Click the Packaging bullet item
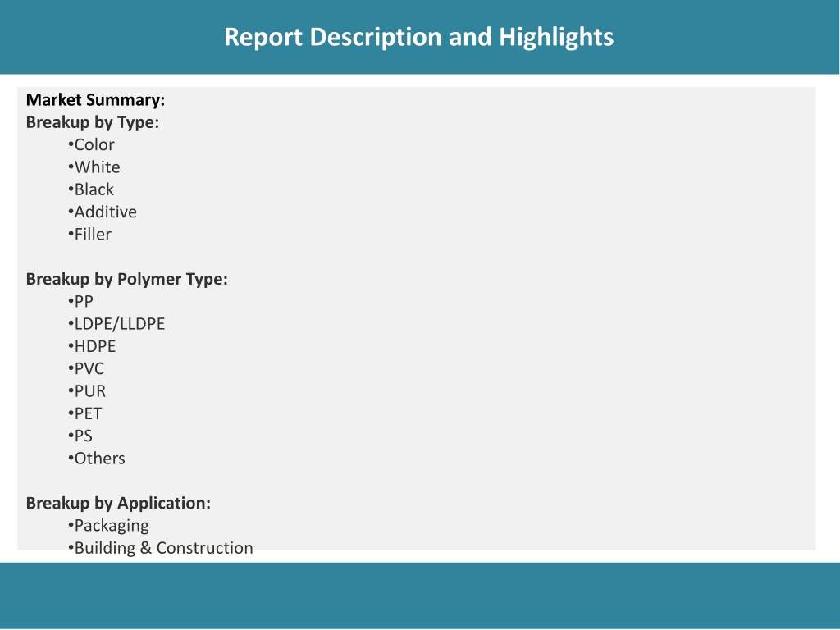The height and width of the screenshot is (630, 840). pyautogui.click(x=108, y=526)
